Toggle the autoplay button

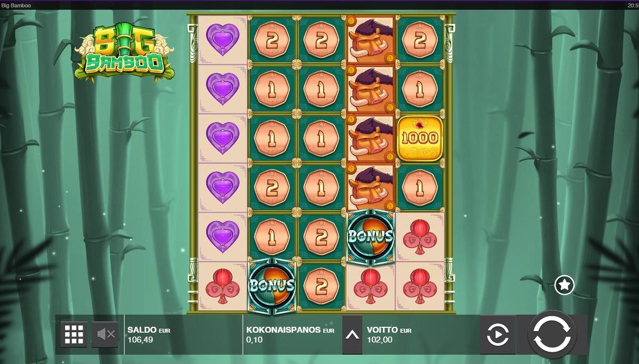[498, 335]
